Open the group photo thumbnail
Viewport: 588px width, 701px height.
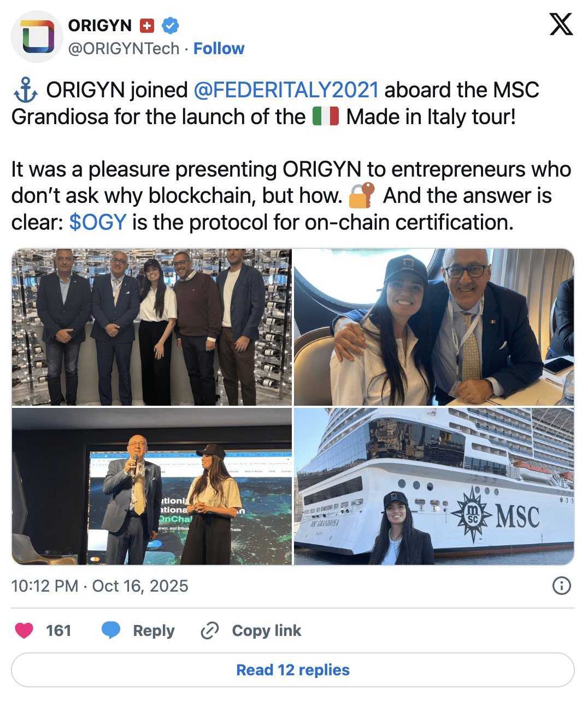152,327
